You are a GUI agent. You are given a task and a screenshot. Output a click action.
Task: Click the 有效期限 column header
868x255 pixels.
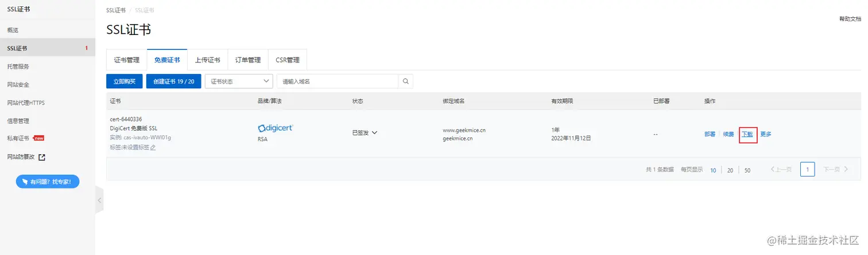[x=562, y=101]
